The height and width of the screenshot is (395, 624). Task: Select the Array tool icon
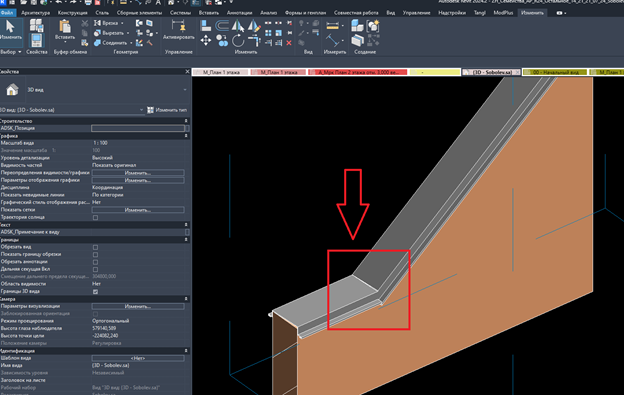pyautogui.click(x=268, y=33)
